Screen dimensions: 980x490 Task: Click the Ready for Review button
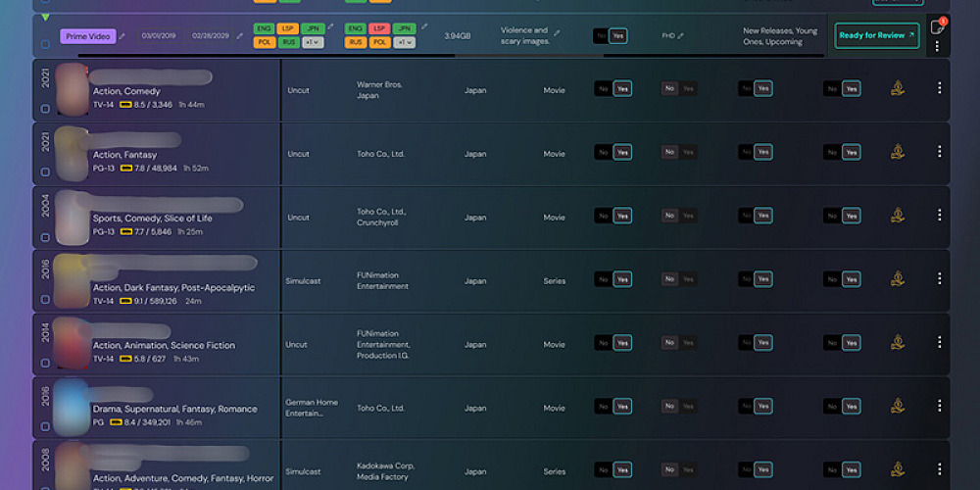pos(876,35)
